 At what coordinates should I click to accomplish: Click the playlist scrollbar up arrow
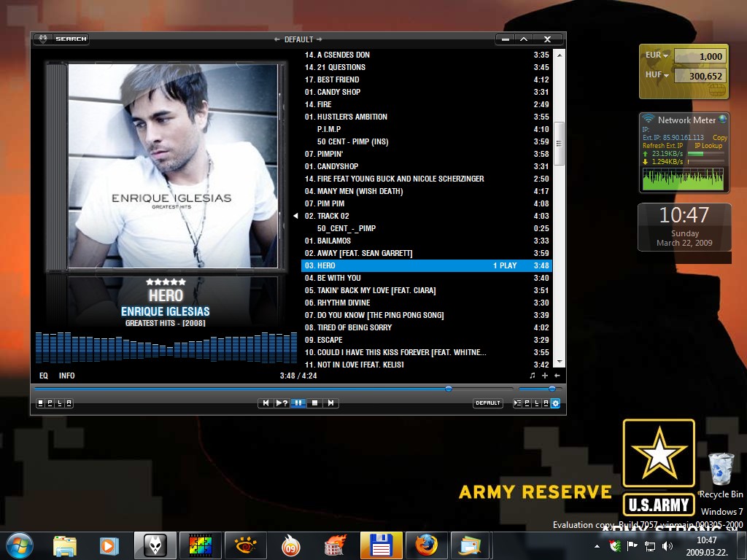tap(560, 55)
